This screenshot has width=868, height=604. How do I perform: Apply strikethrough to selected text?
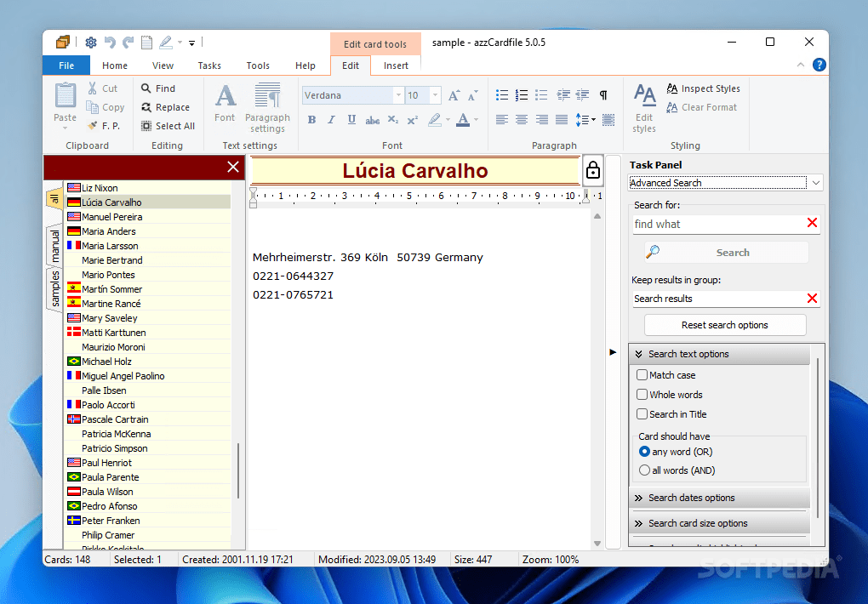point(374,120)
